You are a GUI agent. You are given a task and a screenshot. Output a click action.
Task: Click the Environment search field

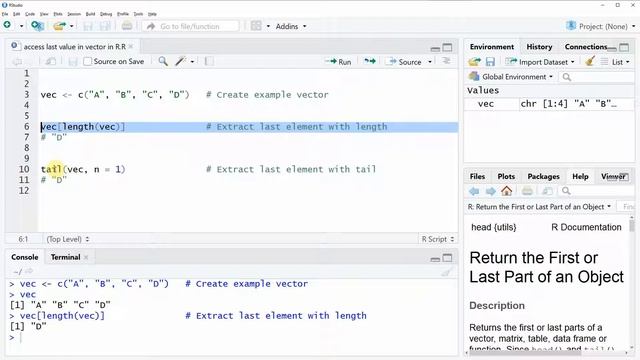pyautogui.click(x=597, y=77)
